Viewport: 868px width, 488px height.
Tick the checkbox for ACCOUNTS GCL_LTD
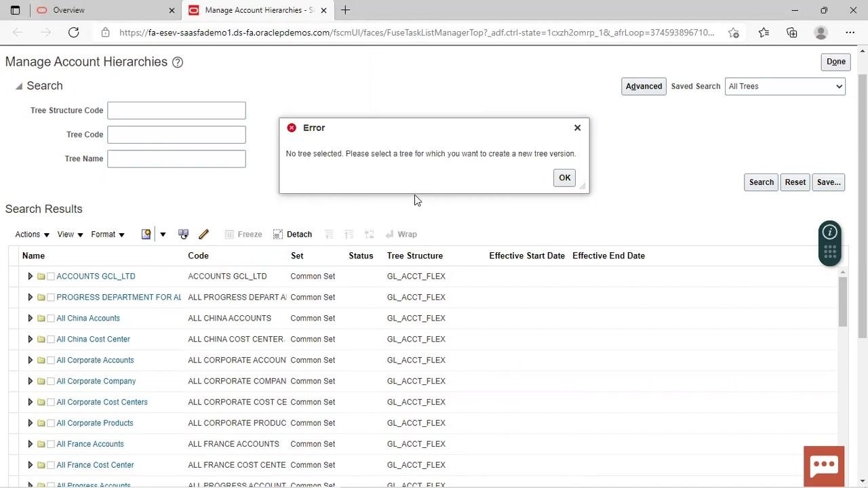pos(51,277)
